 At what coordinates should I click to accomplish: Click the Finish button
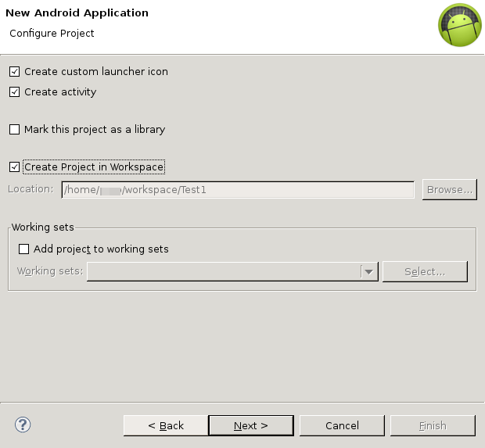point(433,426)
